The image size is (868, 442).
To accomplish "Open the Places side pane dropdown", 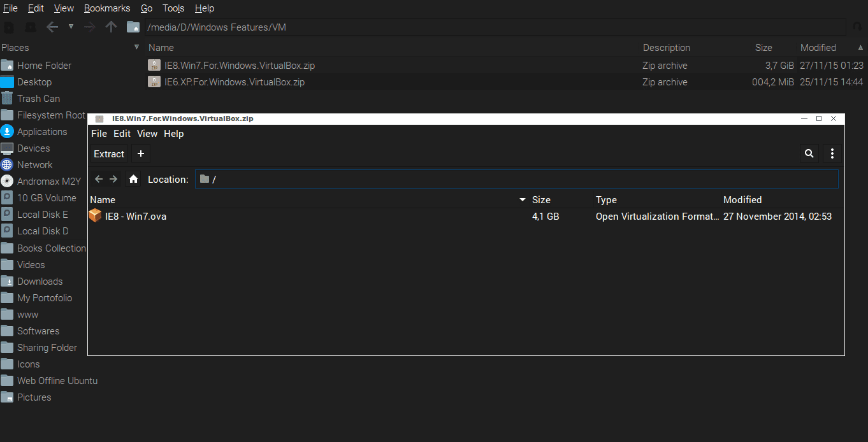I will [136, 48].
